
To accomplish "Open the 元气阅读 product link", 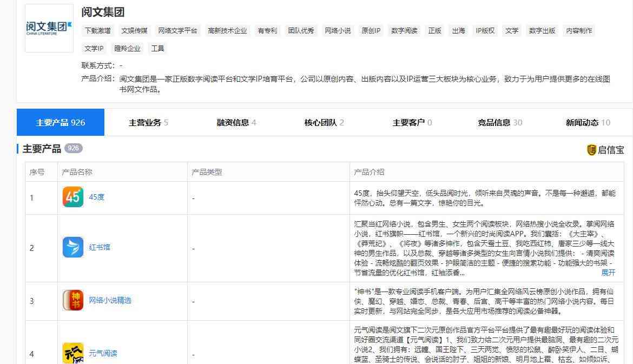I will click(103, 353).
